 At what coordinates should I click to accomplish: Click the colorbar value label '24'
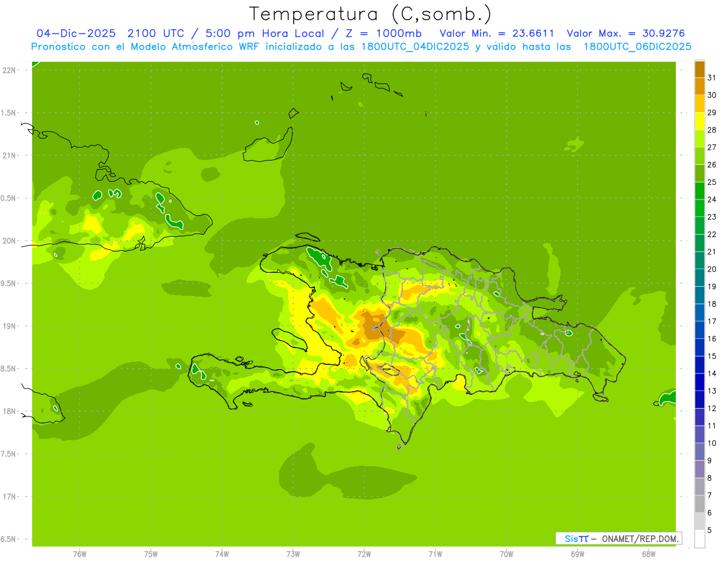coord(712,199)
